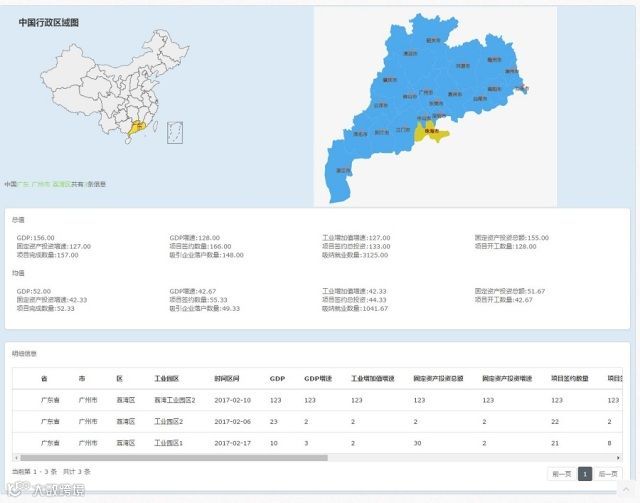The height and width of the screenshot is (503, 640).
Task: Click the 荔湾区 breadcrumb link
Action: [62, 184]
